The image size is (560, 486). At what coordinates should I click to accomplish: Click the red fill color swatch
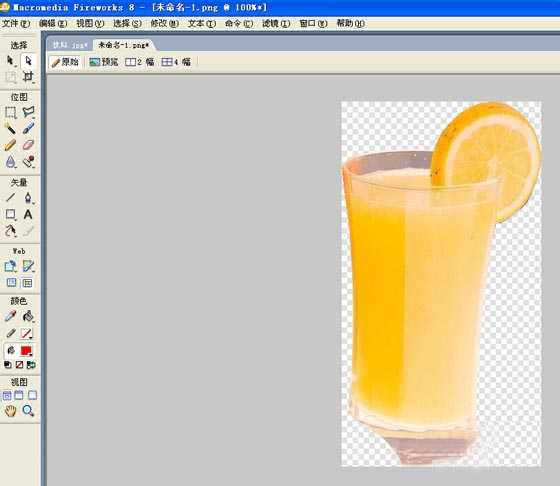(26, 351)
